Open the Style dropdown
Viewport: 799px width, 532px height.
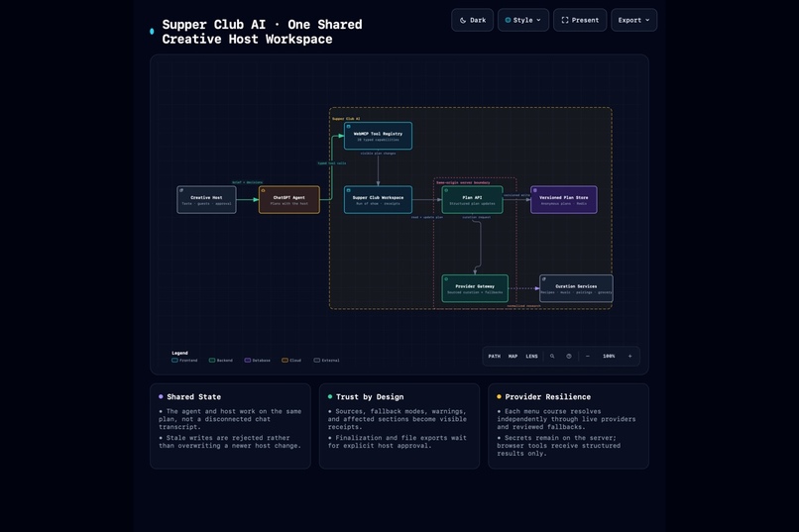pos(522,20)
